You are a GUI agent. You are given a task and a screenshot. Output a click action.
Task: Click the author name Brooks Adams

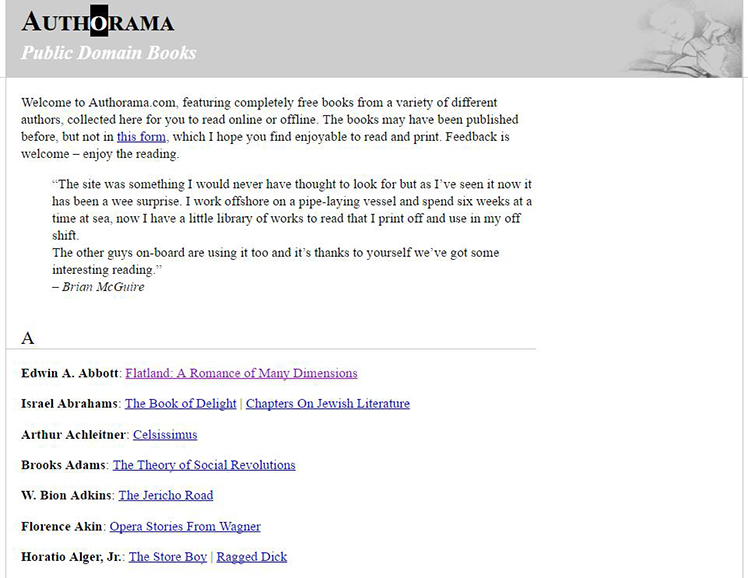[63, 465]
